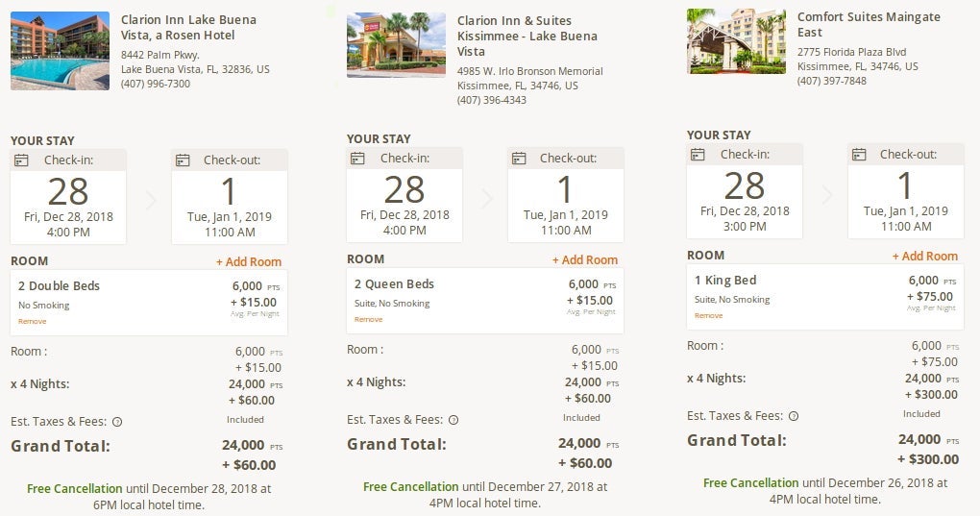The height and width of the screenshot is (516, 980).
Task: Add a room to Clarion Inn Lake Buena Vista stay
Action: click(249, 261)
